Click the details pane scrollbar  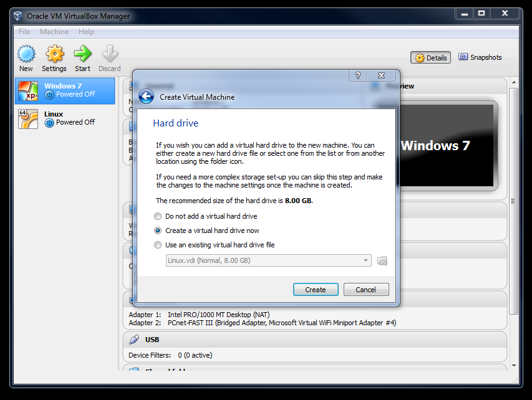tap(514, 201)
